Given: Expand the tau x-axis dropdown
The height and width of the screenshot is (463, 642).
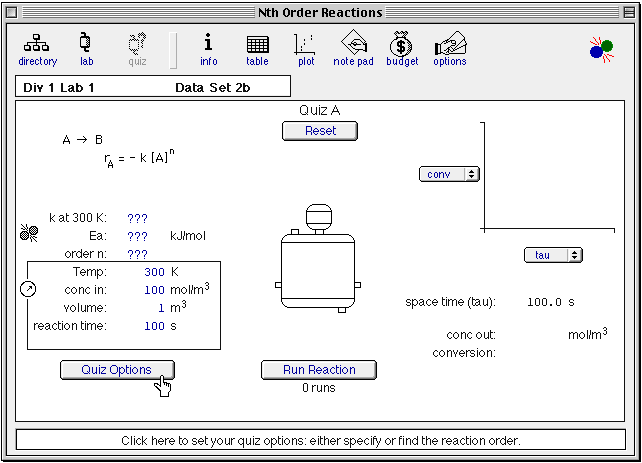Looking at the screenshot, I should click(553, 255).
